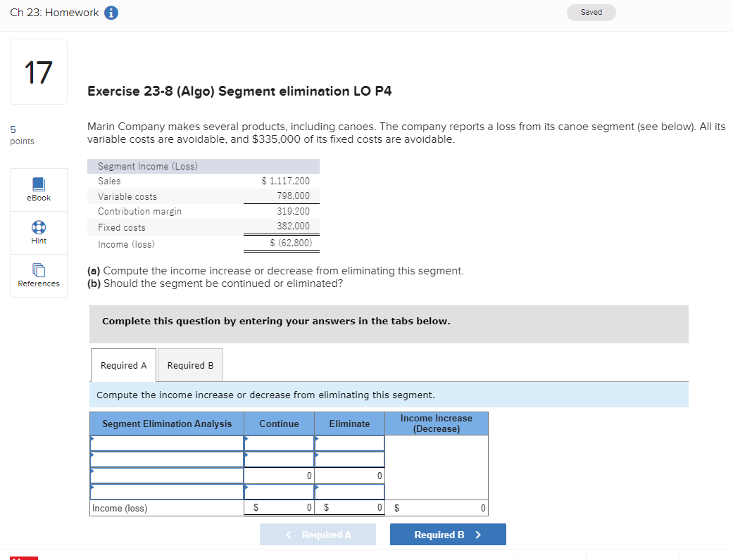Open the second row Continue dropdown
The width and height of the screenshot is (733, 560).
click(x=279, y=459)
